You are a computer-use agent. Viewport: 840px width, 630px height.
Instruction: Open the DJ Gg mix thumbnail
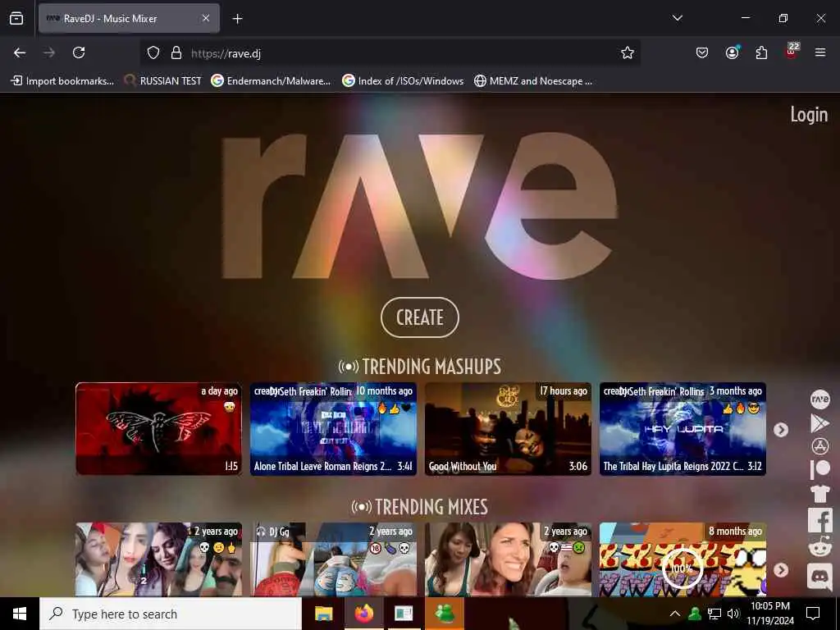pyautogui.click(x=333, y=559)
